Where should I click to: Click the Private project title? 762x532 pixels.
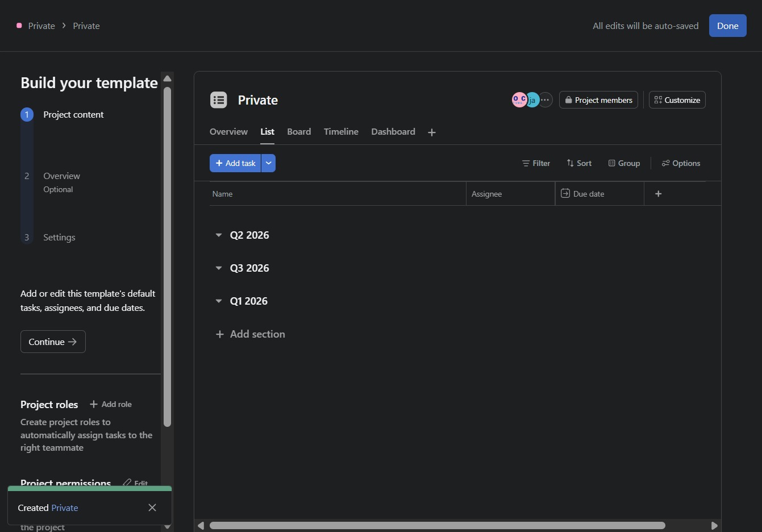point(258,100)
